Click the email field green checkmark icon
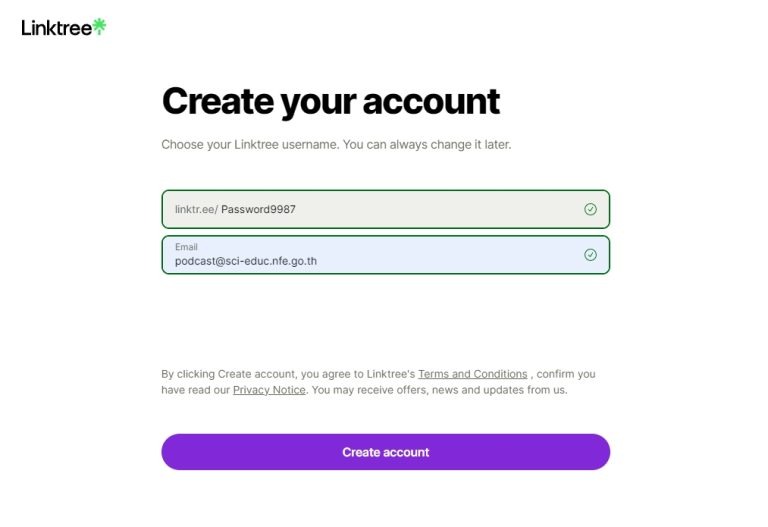Screen dimensions: 768x527 590,255
